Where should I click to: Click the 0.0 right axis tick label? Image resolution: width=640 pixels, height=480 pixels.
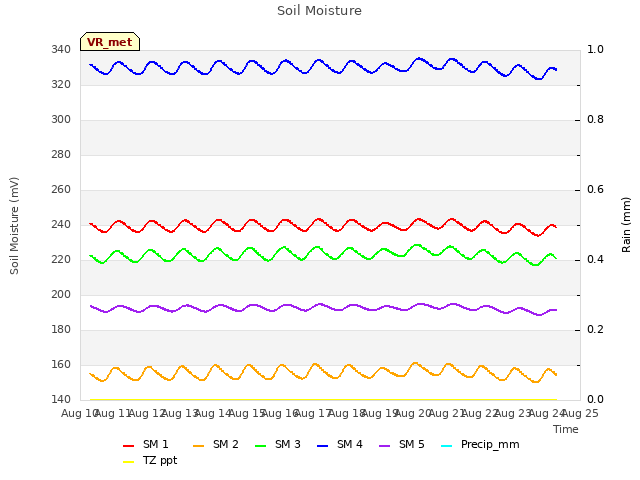[x=595, y=400]
